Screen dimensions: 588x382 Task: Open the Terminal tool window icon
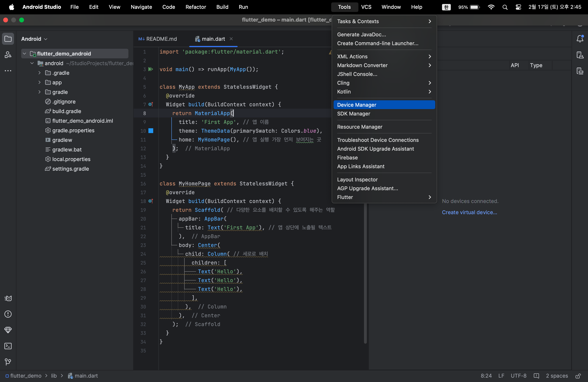8,346
